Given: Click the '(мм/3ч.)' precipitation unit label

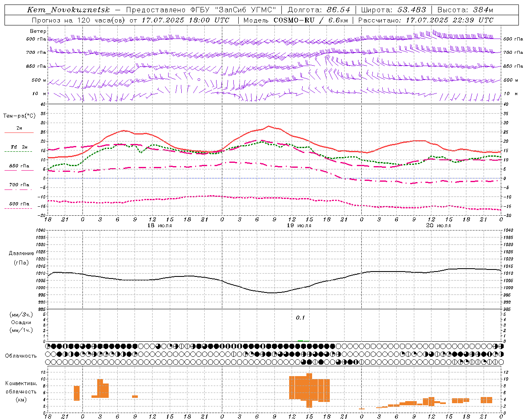Looking at the screenshot, I should [x=21, y=315].
